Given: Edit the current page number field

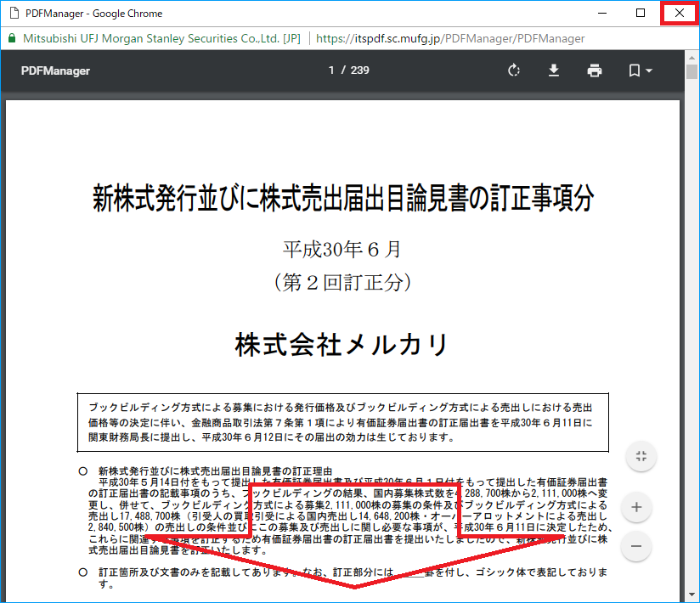Looking at the screenshot, I should click(x=331, y=70).
